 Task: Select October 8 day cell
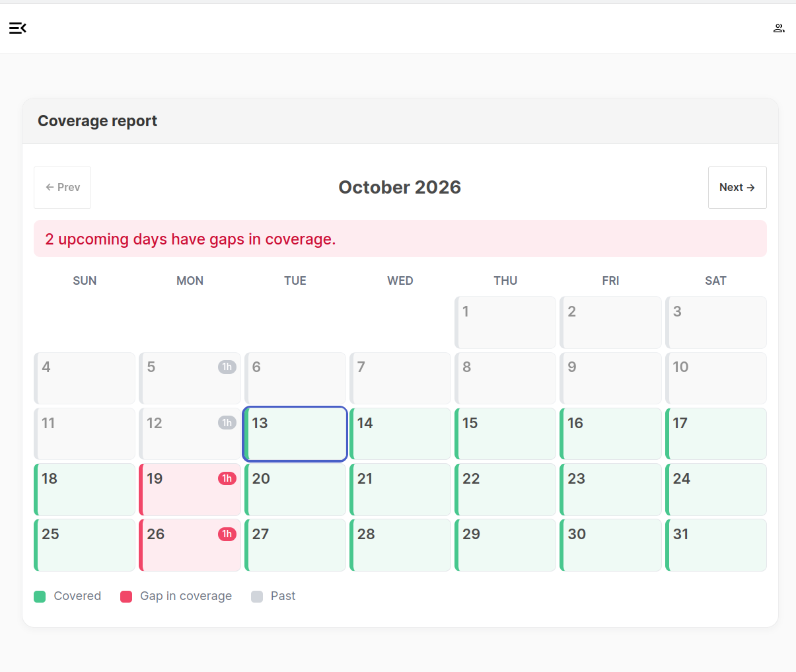(x=505, y=378)
